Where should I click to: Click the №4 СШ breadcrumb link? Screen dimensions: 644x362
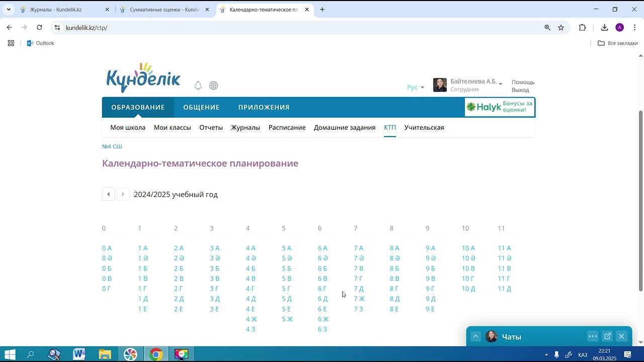point(112,146)
